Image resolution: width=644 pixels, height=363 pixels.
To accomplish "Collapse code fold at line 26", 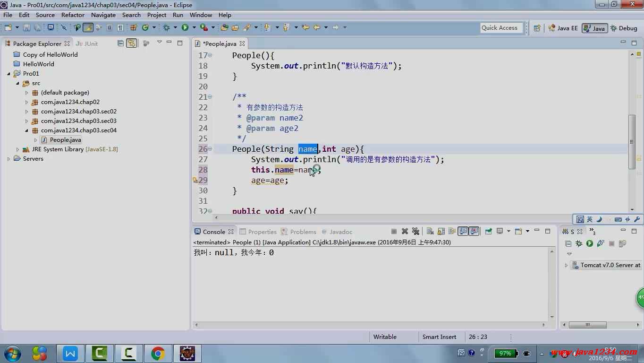I will [210, 149].
